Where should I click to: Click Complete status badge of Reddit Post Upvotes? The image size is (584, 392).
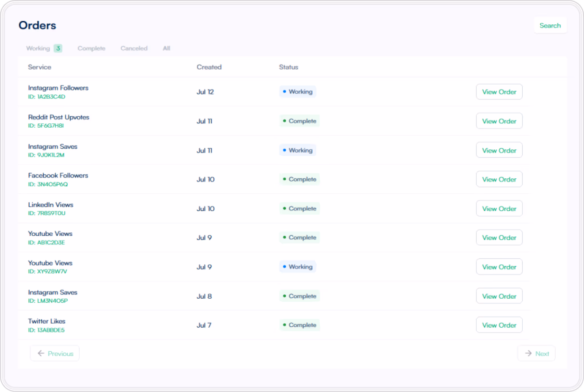click(299, 121)
